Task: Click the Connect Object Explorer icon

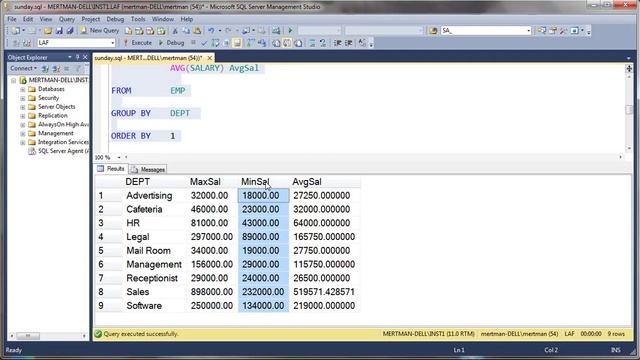Action: tap(45, 69)
